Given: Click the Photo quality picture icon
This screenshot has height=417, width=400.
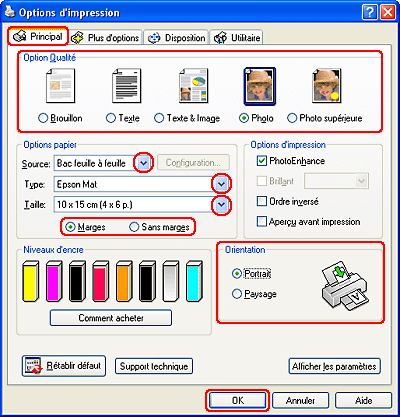Looking at the screenshot, I should (260, 86).
